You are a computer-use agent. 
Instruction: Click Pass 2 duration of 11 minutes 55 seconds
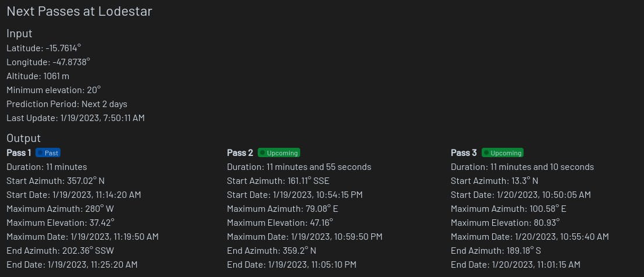coord(299,166)
